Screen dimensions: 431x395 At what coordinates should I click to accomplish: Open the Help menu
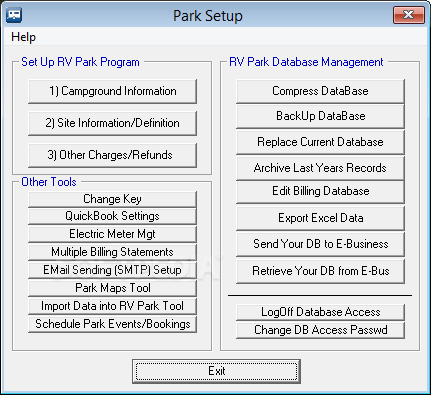pyautogui.click(x=23, y=37)
